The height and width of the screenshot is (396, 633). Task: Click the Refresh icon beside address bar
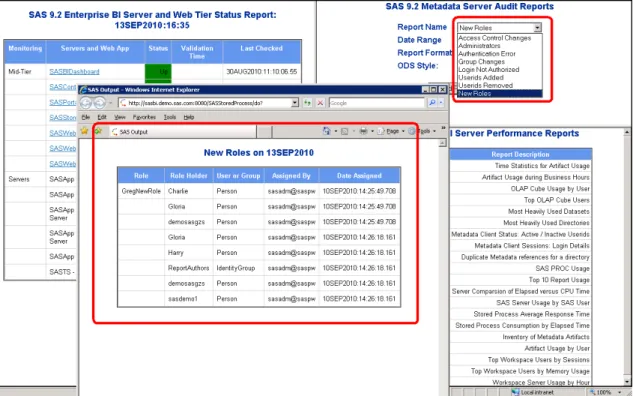tap(308, 103)
